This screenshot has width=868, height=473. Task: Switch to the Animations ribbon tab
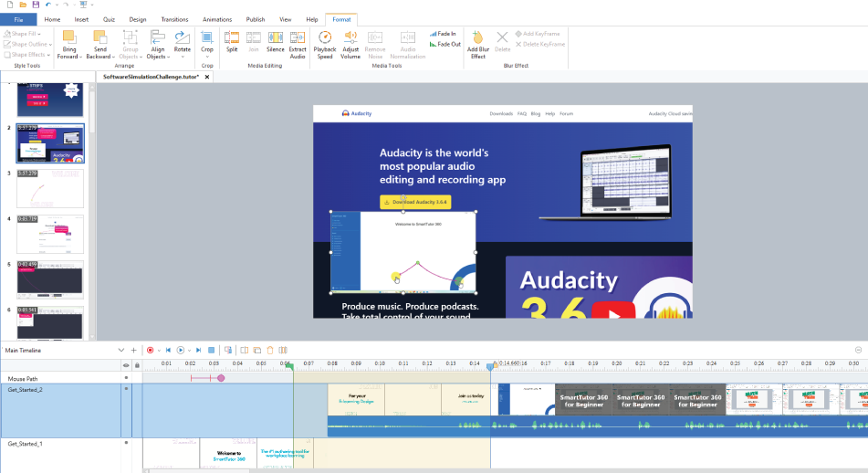pos(217,19)
